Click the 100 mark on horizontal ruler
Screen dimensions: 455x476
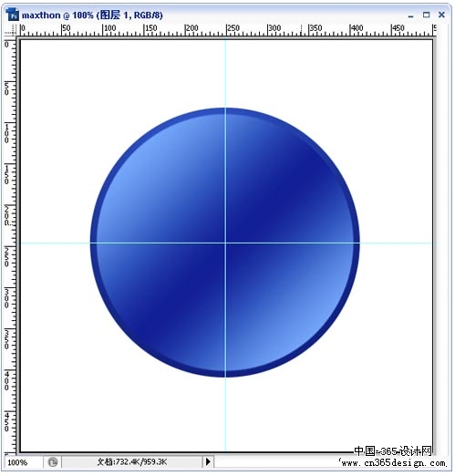tap(109, 28)
